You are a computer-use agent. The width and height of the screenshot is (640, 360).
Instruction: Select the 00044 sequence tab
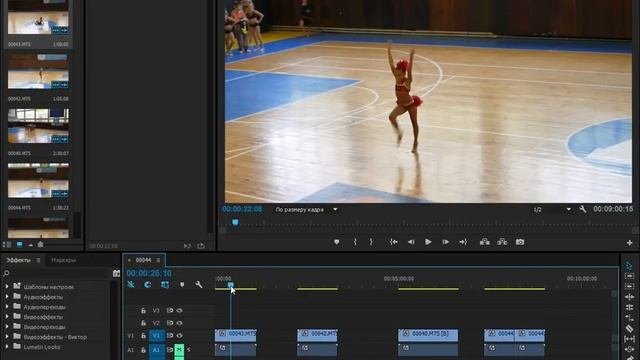point(143,260)
